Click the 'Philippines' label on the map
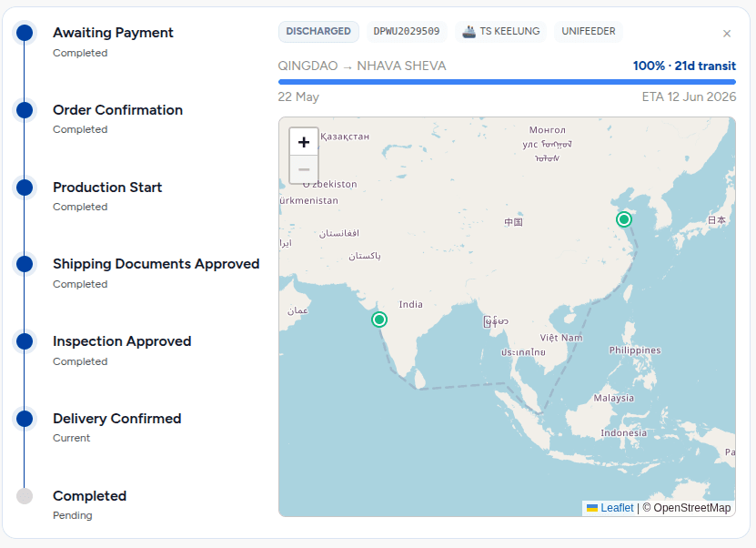756x548 pixels. 635,350
